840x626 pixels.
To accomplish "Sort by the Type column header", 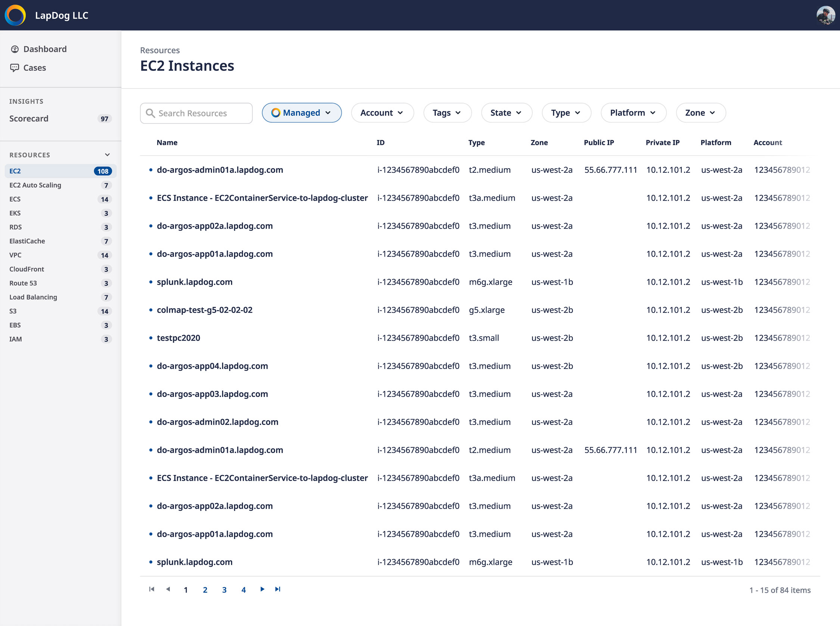I will coord(476,143).
